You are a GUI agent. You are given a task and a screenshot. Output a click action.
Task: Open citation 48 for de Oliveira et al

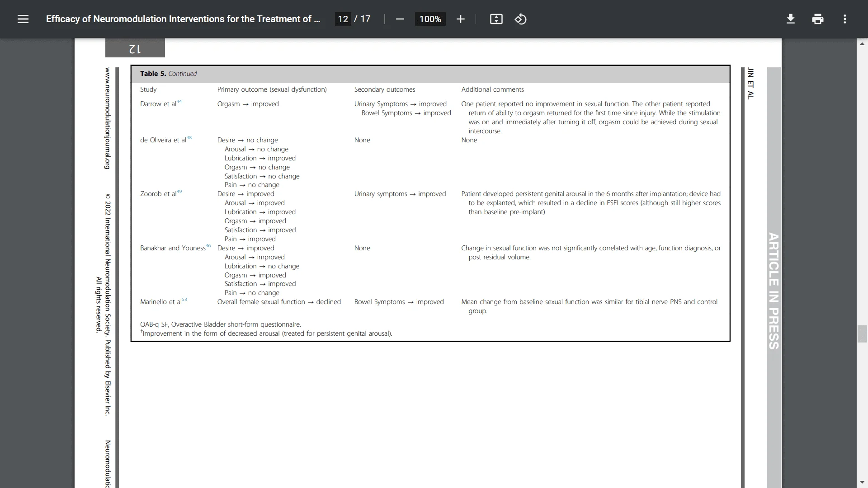coord(189,138)
